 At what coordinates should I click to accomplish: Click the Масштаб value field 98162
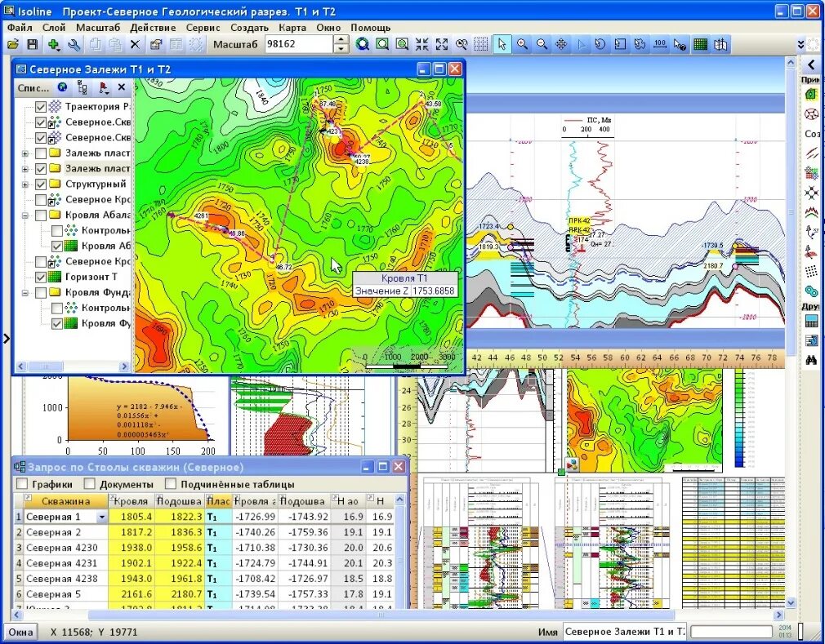[x=299, y=44]
